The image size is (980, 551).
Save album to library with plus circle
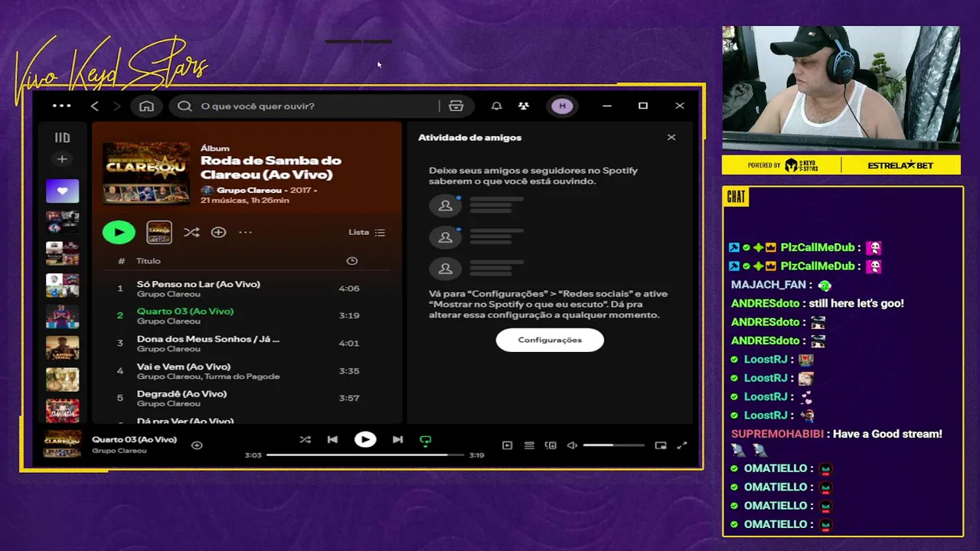[x=218, y=232]
